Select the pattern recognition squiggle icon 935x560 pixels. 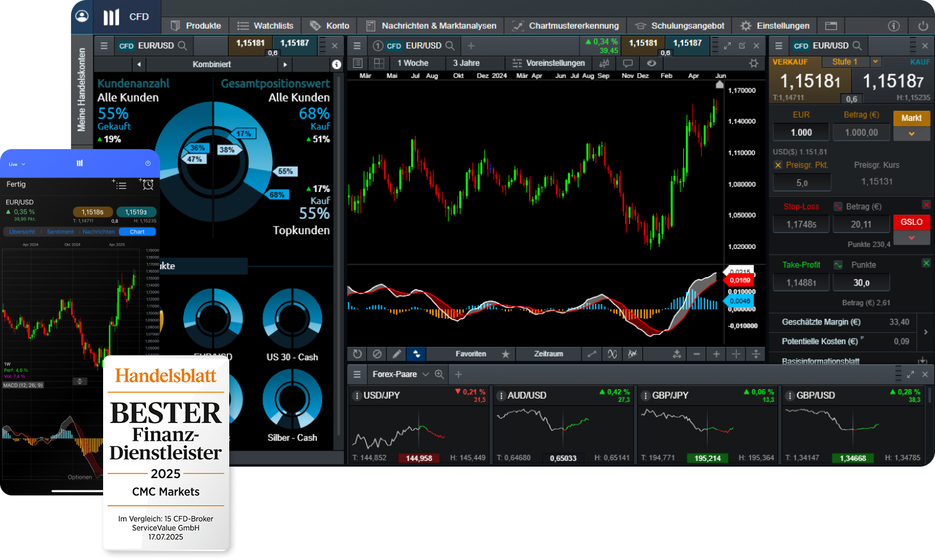(613, 354)
